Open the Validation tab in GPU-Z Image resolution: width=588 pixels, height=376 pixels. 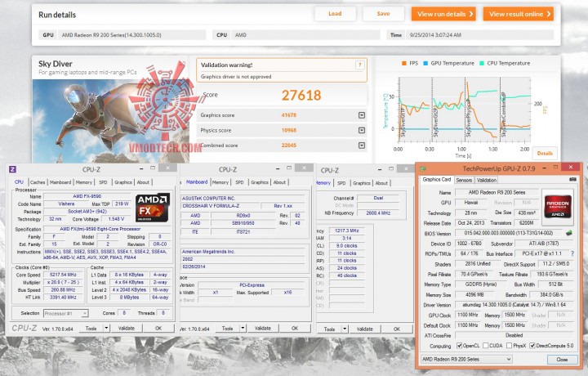click(x=487, y=180)
